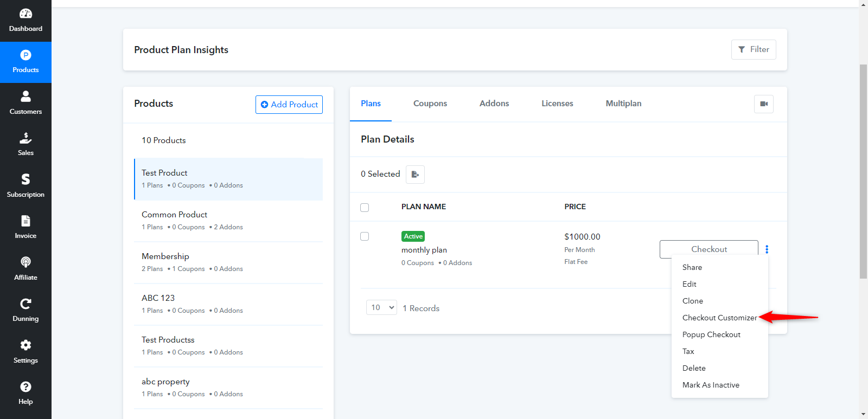Viewport: 868px width, 419px height.
Task: Go to Customers in the sidebar
Action: pos(25,104)
